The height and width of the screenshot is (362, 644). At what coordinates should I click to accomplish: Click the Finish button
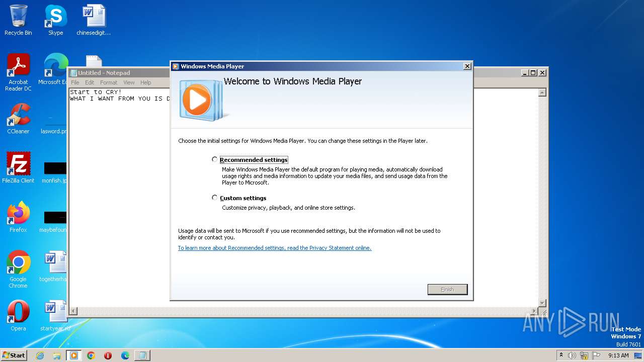tap(447, 290)
